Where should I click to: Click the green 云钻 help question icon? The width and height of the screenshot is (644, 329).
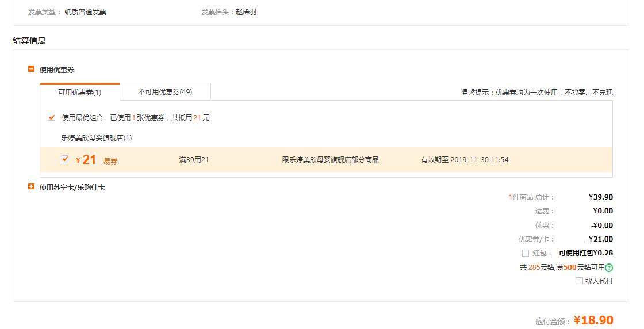(x=609, y=268)
